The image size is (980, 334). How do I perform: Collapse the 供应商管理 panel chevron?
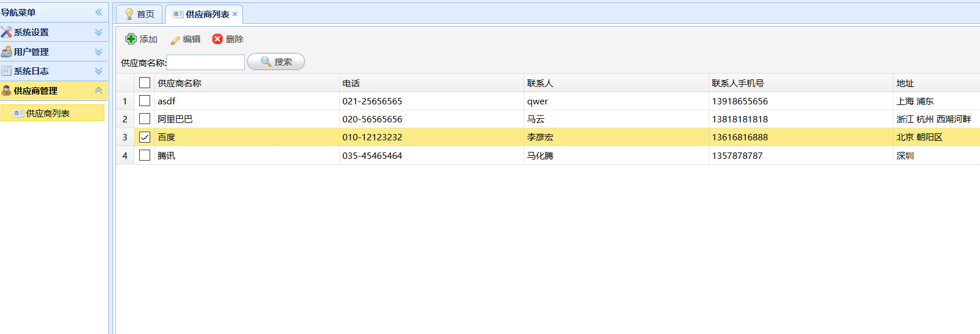tap(99, 90)
